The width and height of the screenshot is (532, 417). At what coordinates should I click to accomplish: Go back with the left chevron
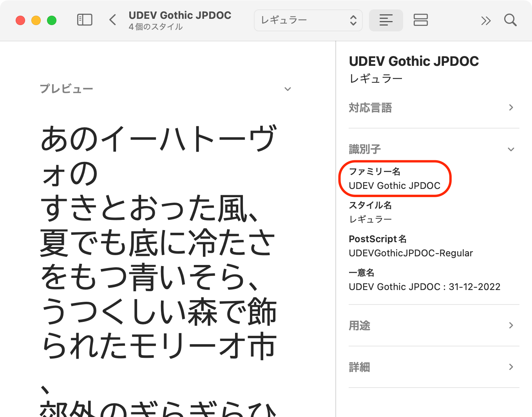(x=113, y=20)
